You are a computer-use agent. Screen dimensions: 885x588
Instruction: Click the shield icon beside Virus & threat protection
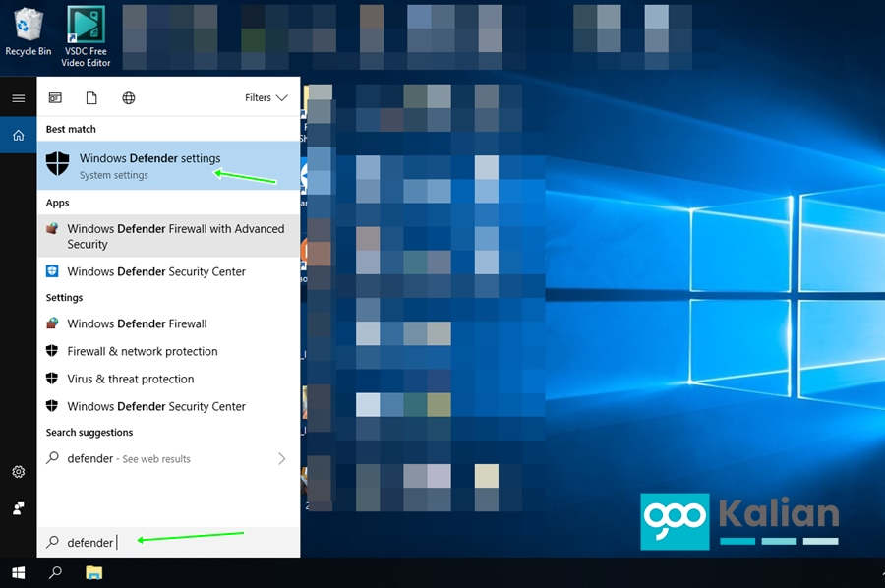coord(52,379)
